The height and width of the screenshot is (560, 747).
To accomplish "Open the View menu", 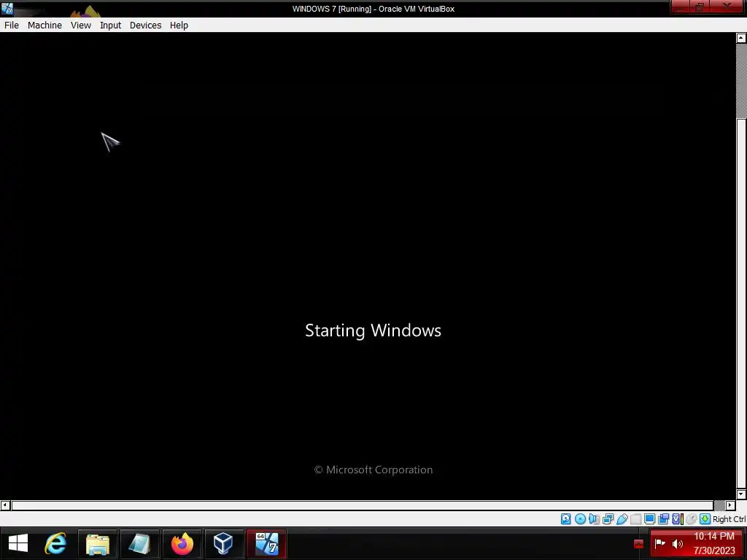I will click(x=80, y=26).
